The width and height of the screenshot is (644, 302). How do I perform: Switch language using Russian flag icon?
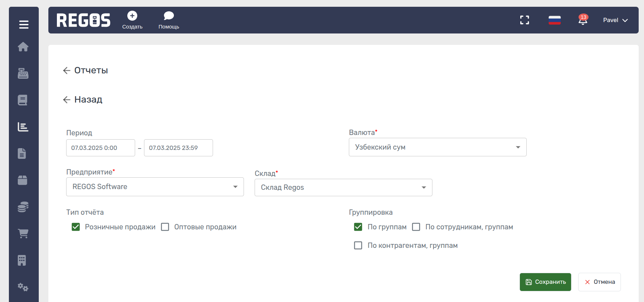pyautogui.click(x=554, y=20)
